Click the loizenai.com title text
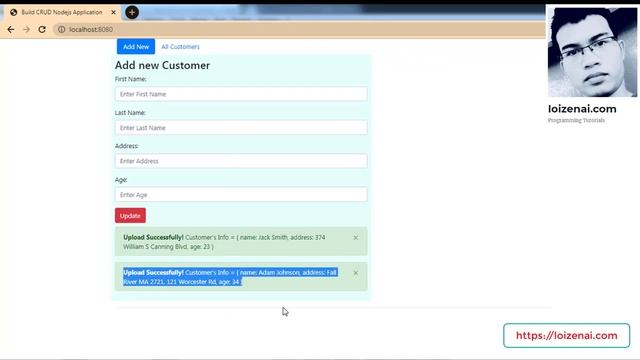Screen dimensions: 640x360 (582, 109)
